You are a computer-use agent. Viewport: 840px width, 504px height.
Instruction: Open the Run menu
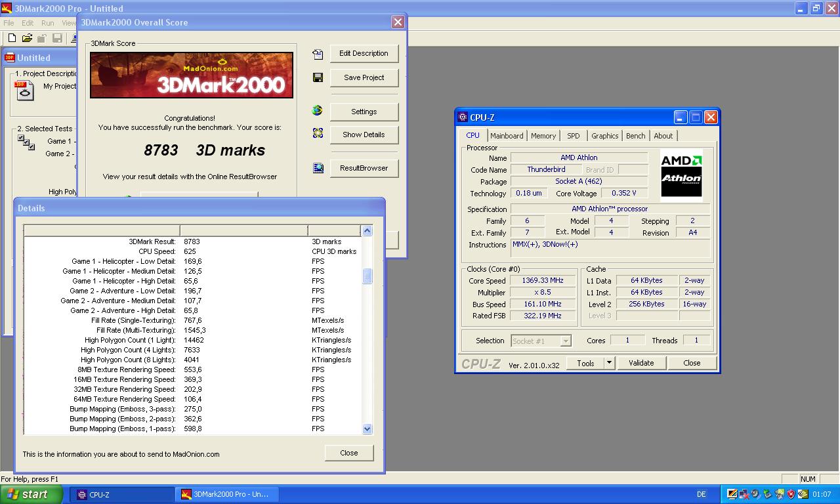48,23
